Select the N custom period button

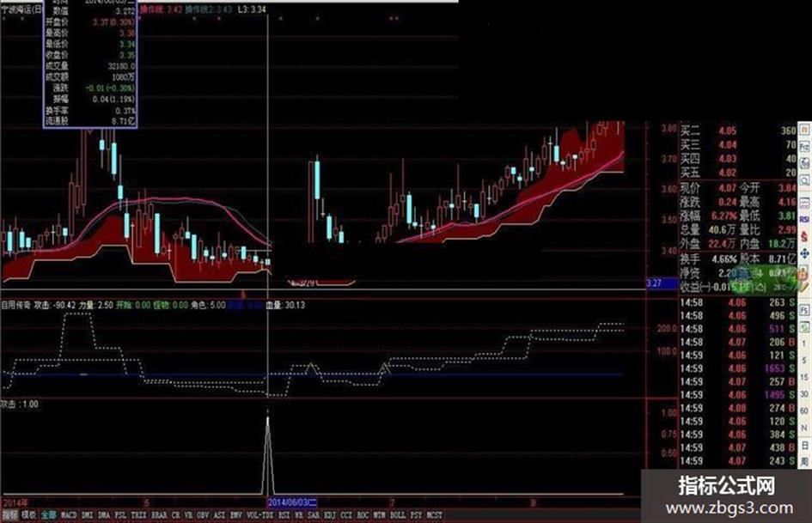click(804, 428)
